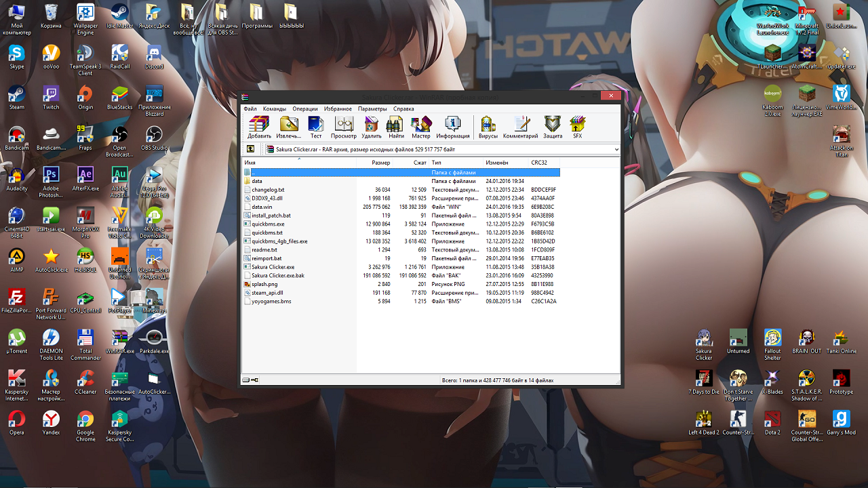Select the changelog.txt file row

pos(401,190)
